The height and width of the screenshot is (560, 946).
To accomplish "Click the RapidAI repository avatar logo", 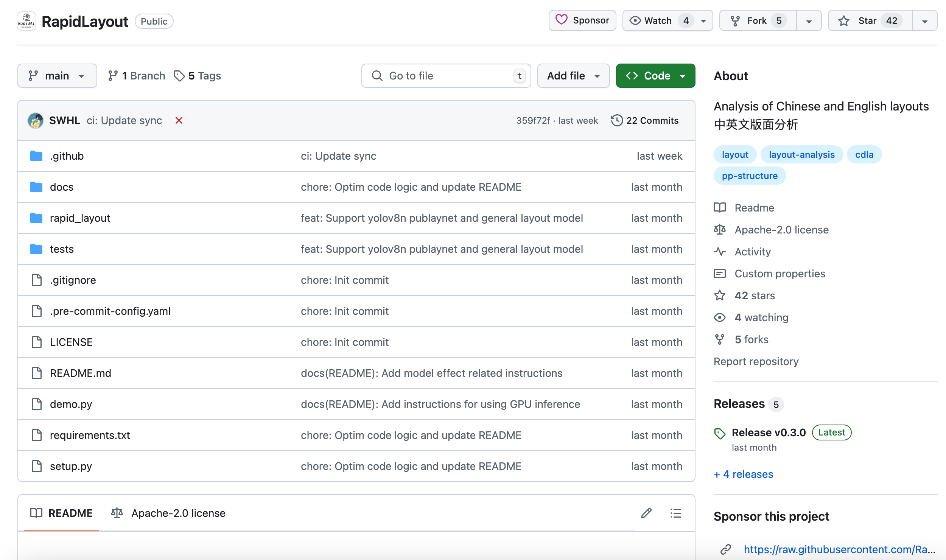I will pos(26,21).
